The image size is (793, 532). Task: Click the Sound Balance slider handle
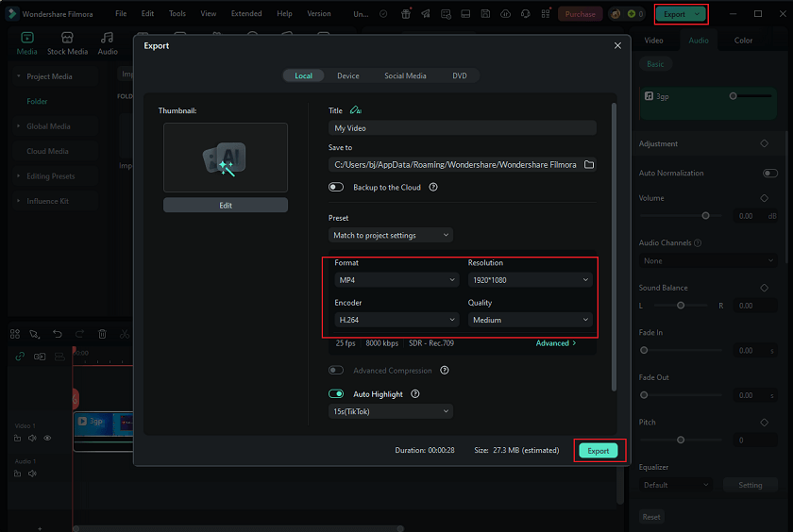[x=681, y=306]
